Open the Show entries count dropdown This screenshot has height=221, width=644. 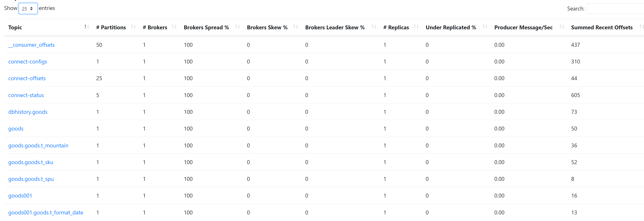pyautogui.click(x=28, y=9)
